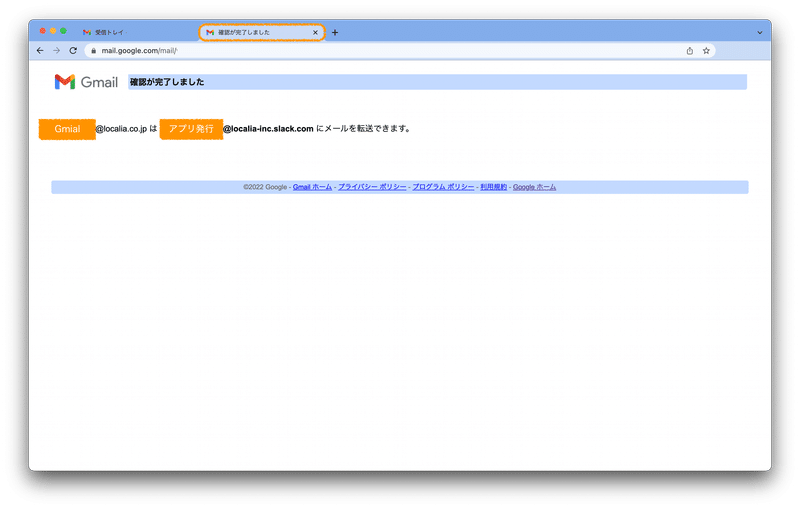
Task: Click the lock icon in the address bar
Action: (x=93, y=50)
